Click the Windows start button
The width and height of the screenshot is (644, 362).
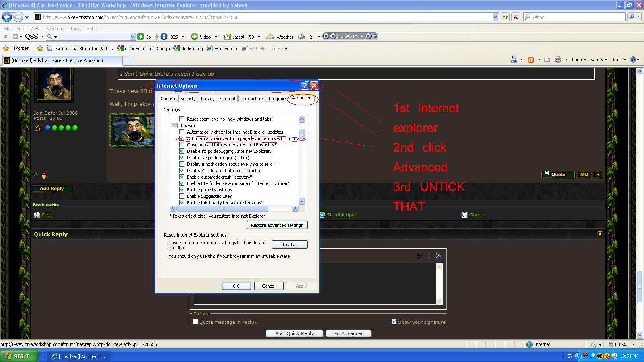coord(19,356)
